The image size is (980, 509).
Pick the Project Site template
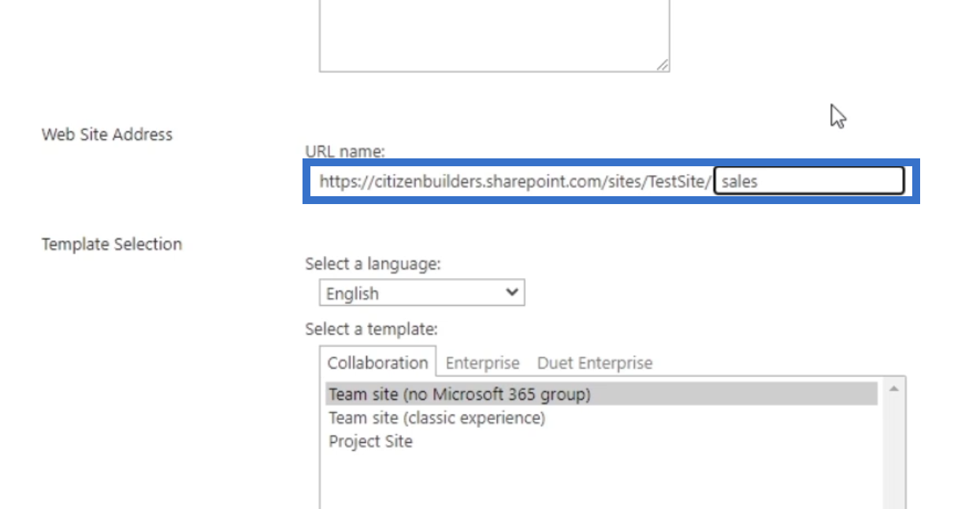click(370, 440)
